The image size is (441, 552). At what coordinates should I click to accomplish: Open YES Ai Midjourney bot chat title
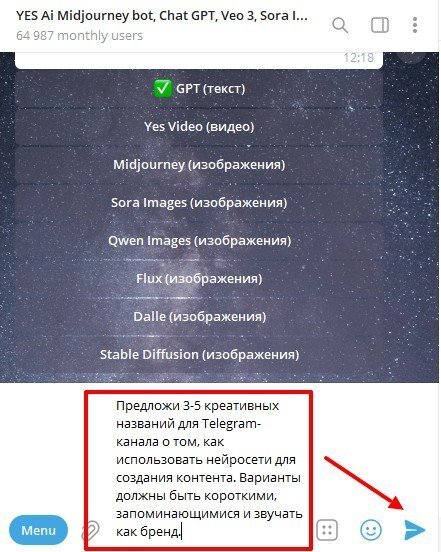(x=162, y=16)
